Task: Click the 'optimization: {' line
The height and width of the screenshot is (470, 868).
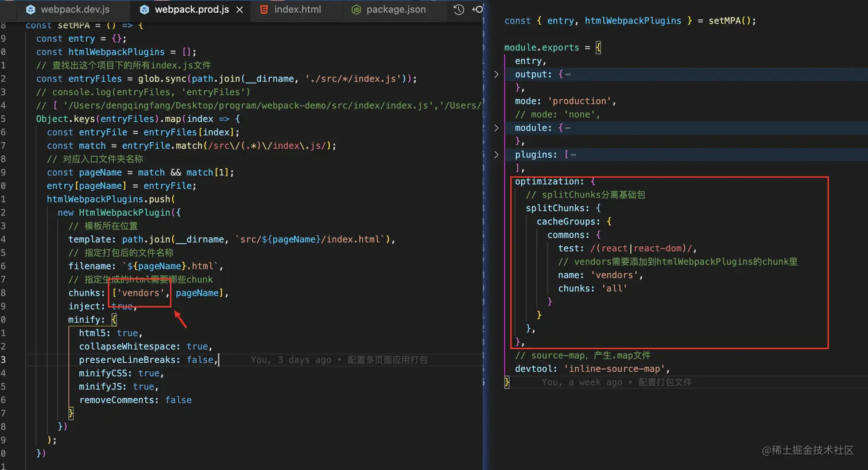Action: (555, 181)
